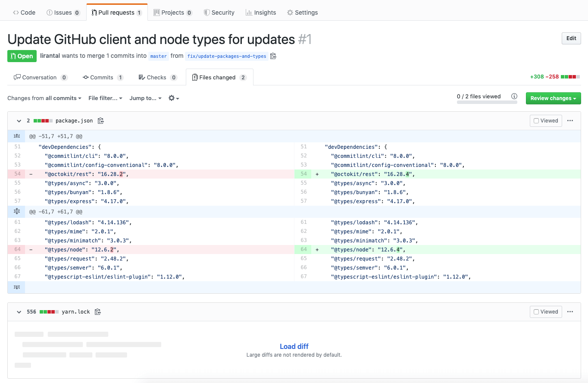Screen dimensions: 588x383
Task: Copy package.json file path icon
Action: click(x=101, y=121)
